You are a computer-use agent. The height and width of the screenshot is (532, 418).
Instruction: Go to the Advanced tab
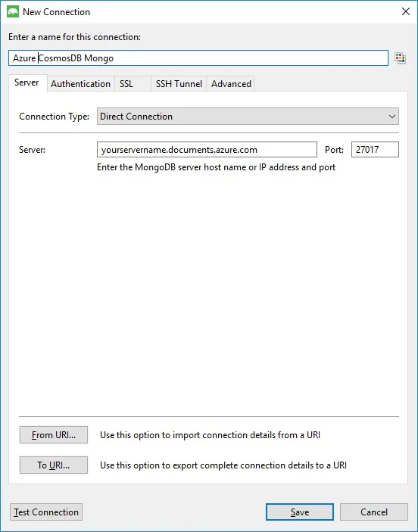click(x=231, y=84)
